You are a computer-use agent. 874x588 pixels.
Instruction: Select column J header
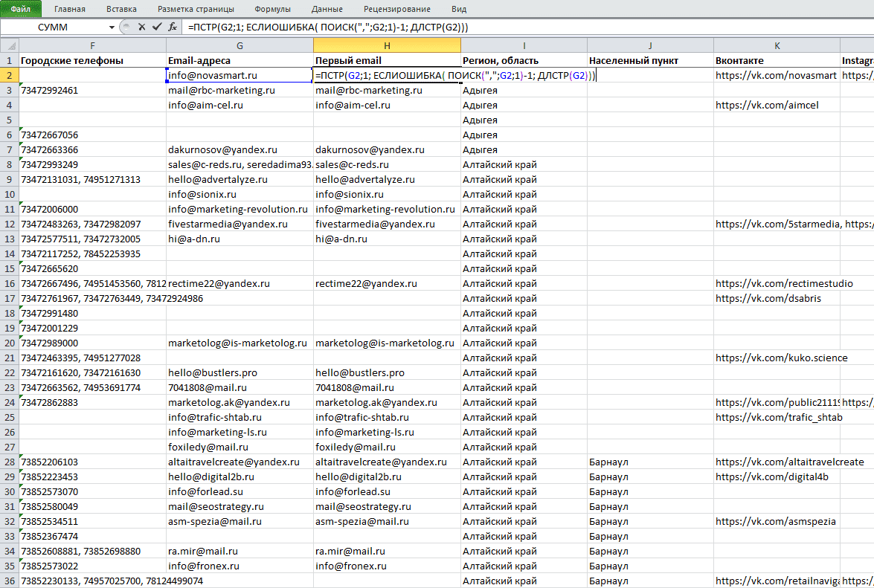(x=651, y=45)
